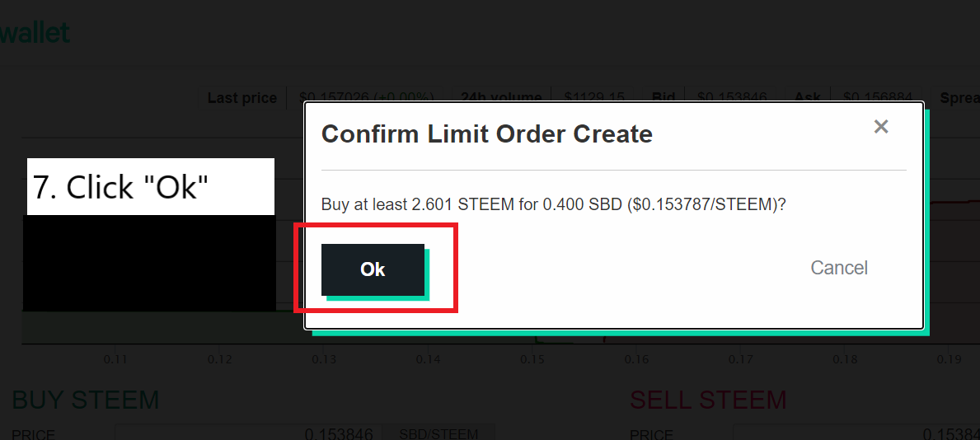Focus the BUY STEEM price input field
The height and width of the screenshot is (440, 980).
pyautogui.click(x=247, y=433)
